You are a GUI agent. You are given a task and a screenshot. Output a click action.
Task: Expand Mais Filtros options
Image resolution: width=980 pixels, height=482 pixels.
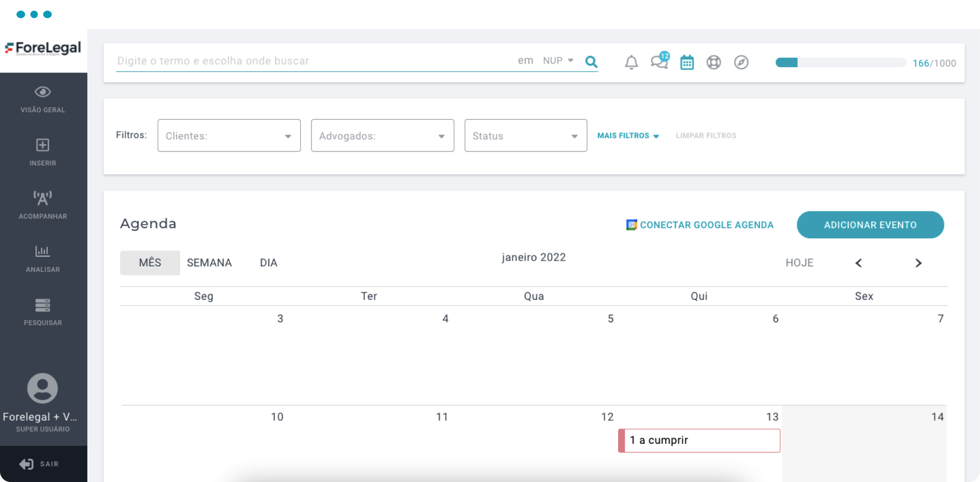(628, 136)
